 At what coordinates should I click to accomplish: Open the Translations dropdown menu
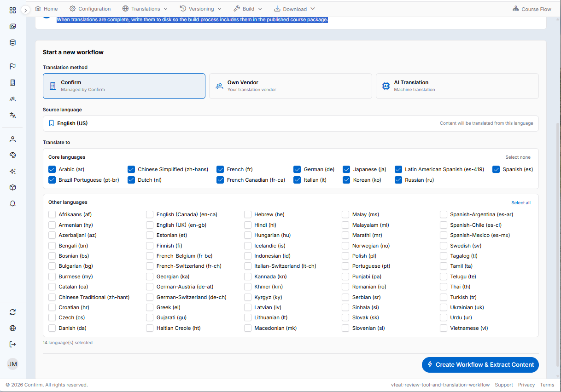pos(145,9)
